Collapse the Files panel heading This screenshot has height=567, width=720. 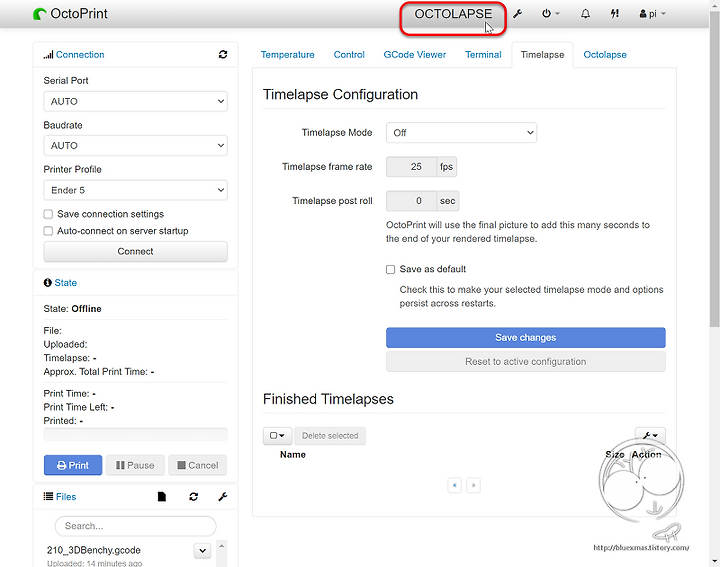[x=66, y=497]
